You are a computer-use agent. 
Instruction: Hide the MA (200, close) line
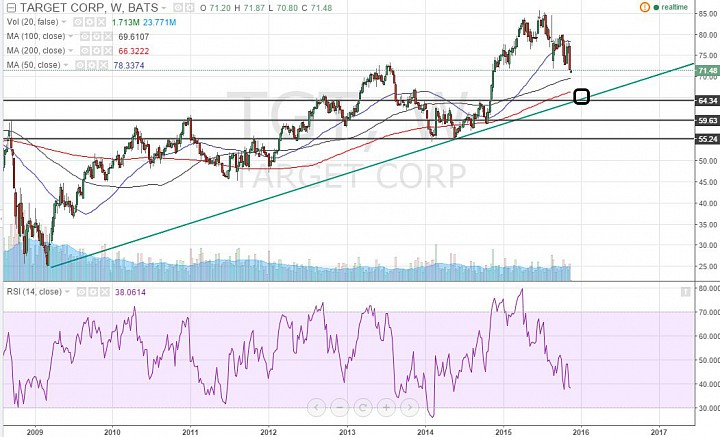tap(85, 50)
